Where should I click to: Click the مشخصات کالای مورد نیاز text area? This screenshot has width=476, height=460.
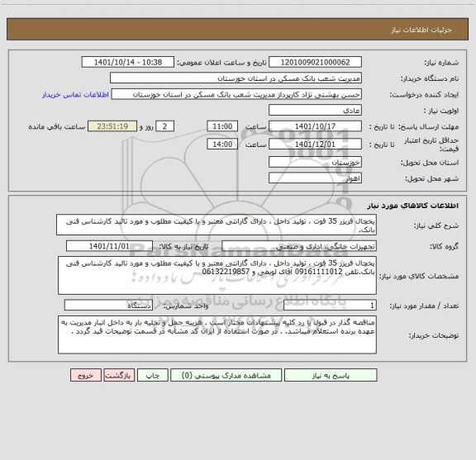217,276
